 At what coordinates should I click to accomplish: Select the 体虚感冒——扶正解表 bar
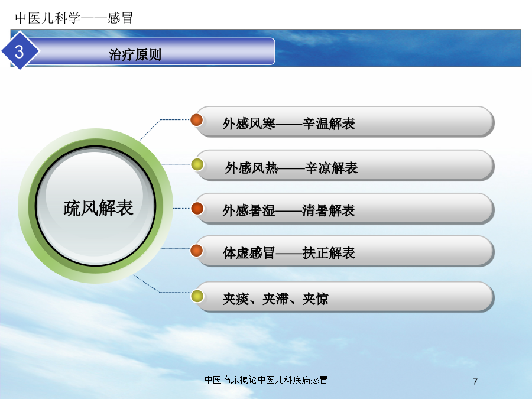[345, 251]
